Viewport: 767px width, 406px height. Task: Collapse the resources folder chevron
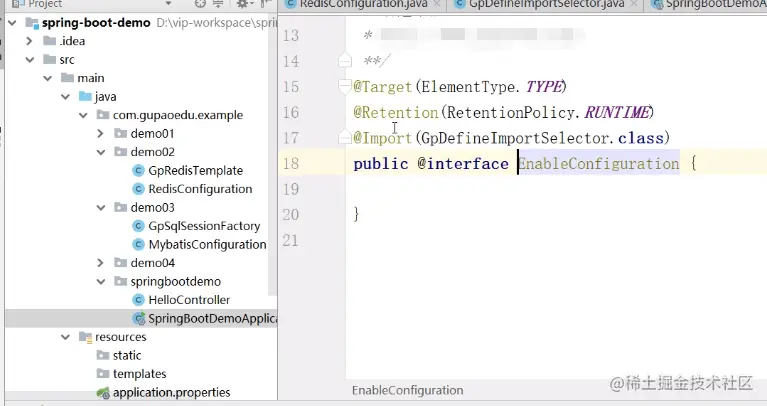[66, 337]
